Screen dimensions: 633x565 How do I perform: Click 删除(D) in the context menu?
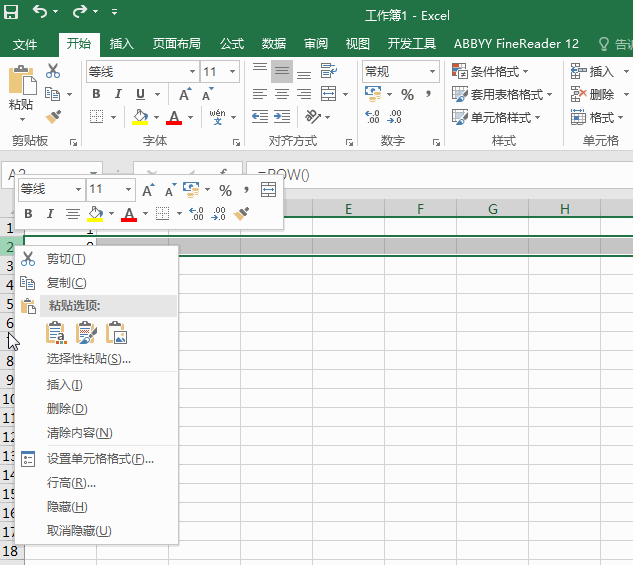97,408
